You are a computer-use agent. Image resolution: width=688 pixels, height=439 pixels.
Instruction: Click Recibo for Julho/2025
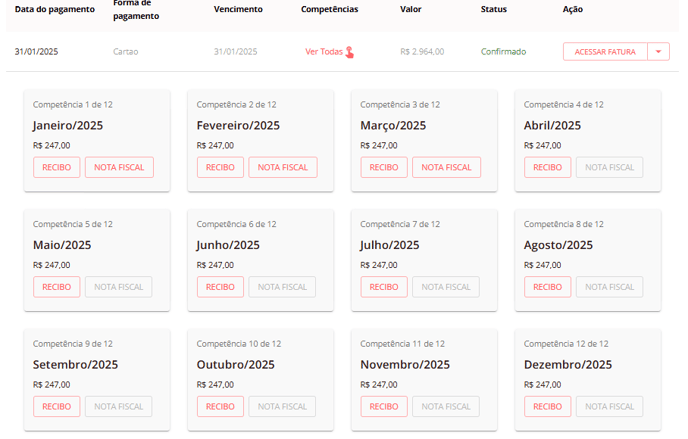pos(384,287)
